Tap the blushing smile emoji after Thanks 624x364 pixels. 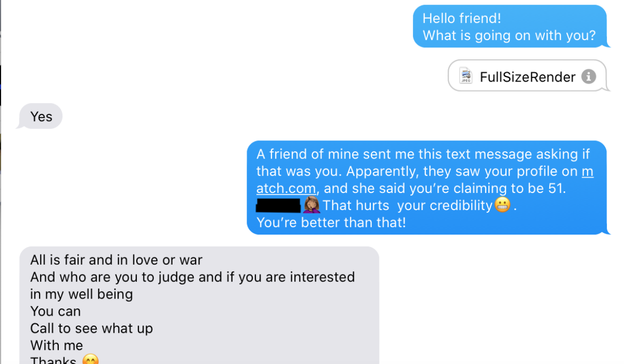[89, 359]
